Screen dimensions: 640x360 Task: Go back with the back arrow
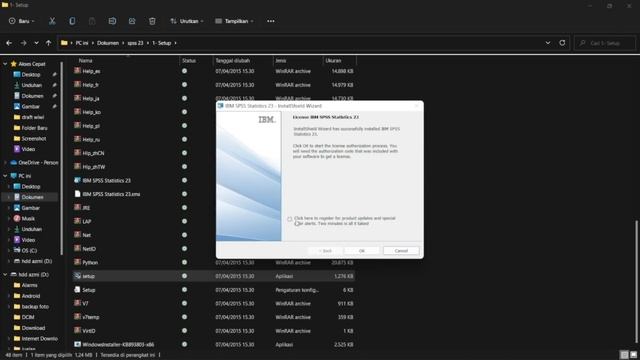pyautogui.click(x=9, y=43)
